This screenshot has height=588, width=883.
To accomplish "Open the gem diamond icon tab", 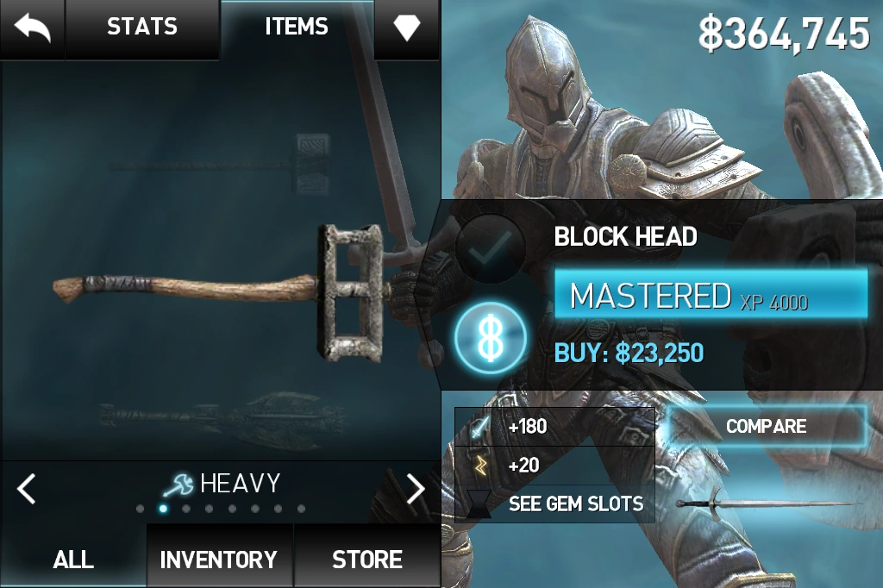I will [x=407, y=27].
